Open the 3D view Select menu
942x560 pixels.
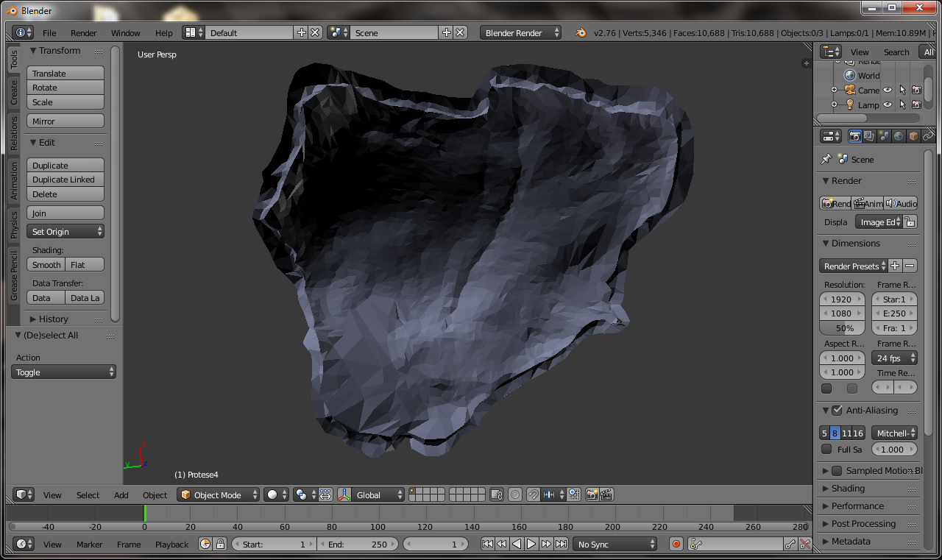pyautogui.click(x=88, y=495)
